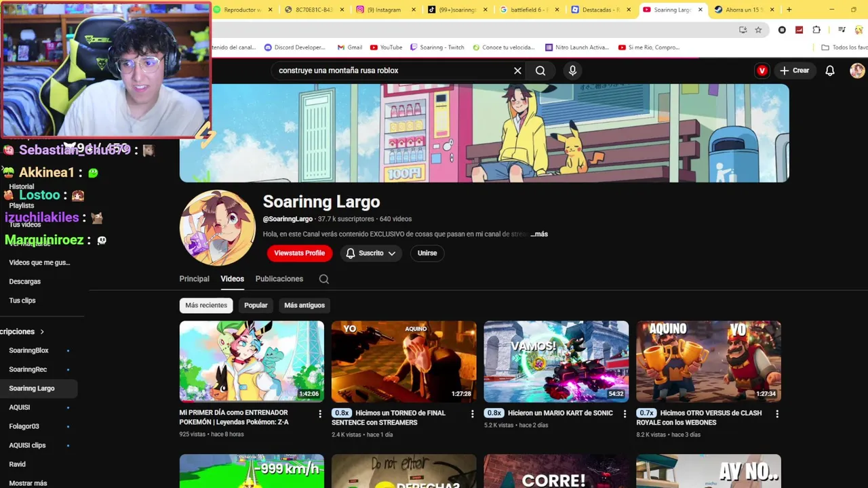
Task: Open Gmail bookmark
Action: [x=349, y=47]
